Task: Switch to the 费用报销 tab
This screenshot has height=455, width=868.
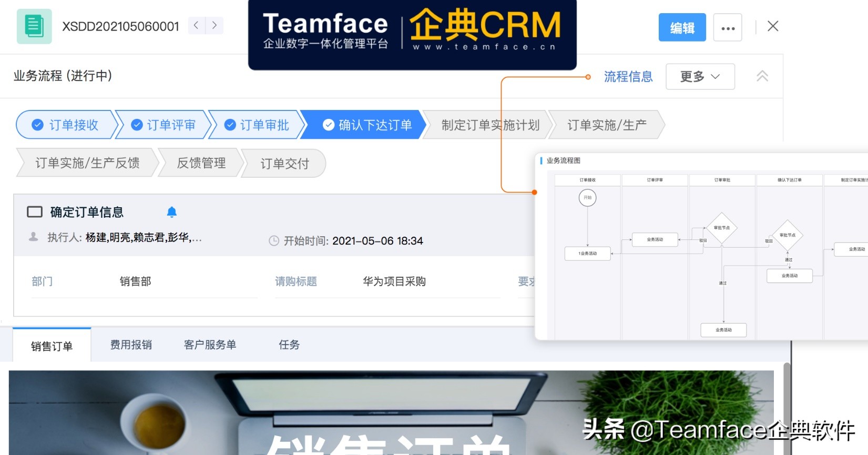Action: [x=131, y=345]
